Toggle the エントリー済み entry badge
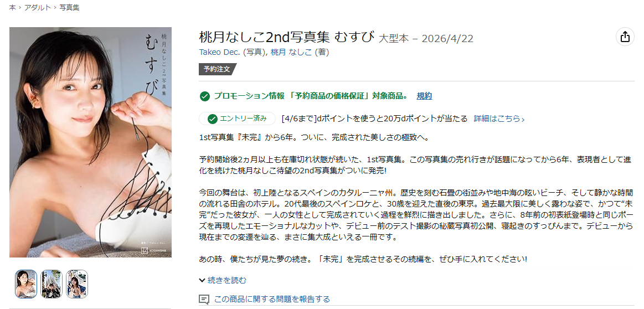The width and height of the screenshot is (644, 309). [x=237, y=119]
